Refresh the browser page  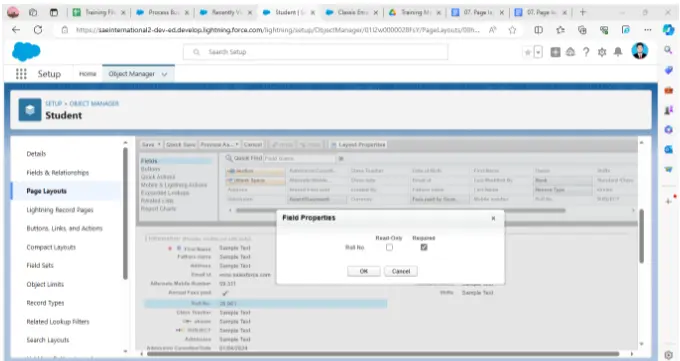(38, 30)
